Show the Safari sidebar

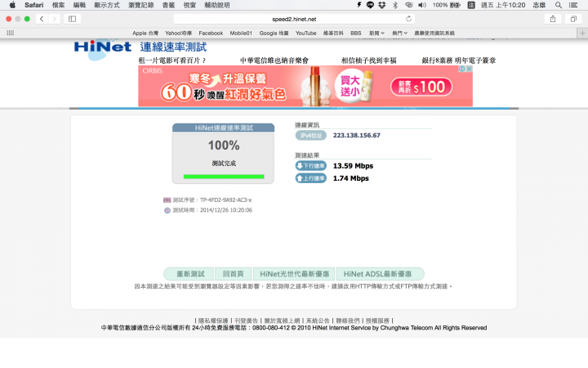[x=73, y=19]
